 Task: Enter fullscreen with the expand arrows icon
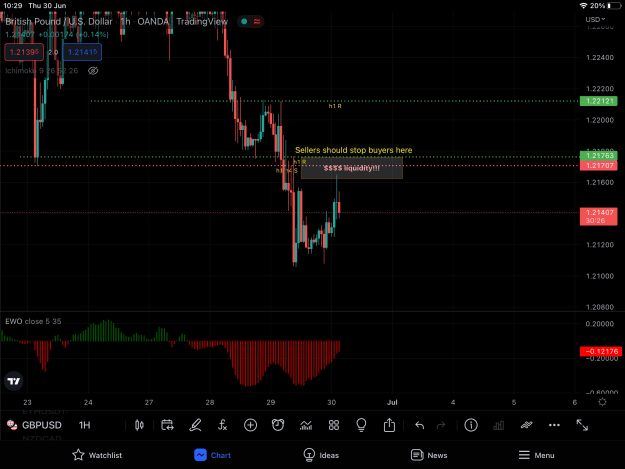tap(582, 425)
